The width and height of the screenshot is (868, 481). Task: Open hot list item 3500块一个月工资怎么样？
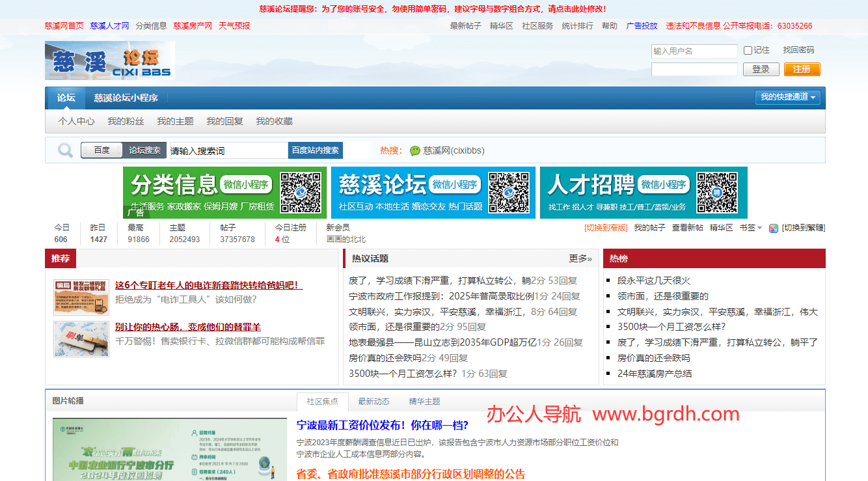pos(671,327)
